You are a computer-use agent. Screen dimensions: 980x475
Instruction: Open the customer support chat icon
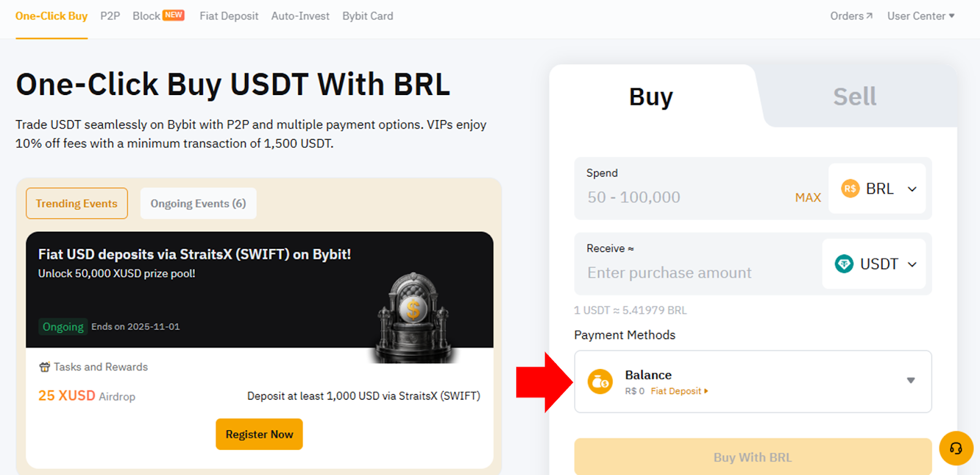(956, 449)
